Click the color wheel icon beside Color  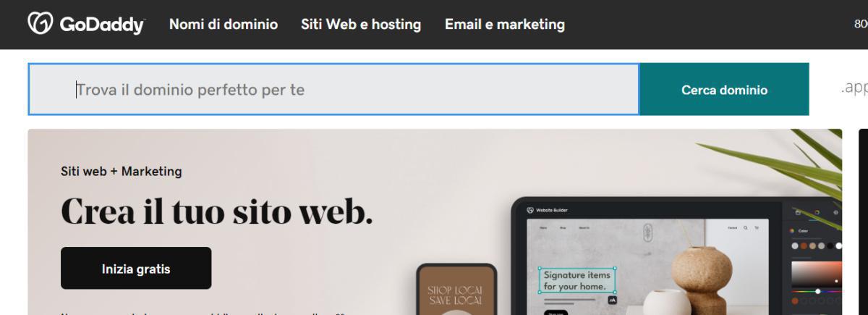coord(792,231)
